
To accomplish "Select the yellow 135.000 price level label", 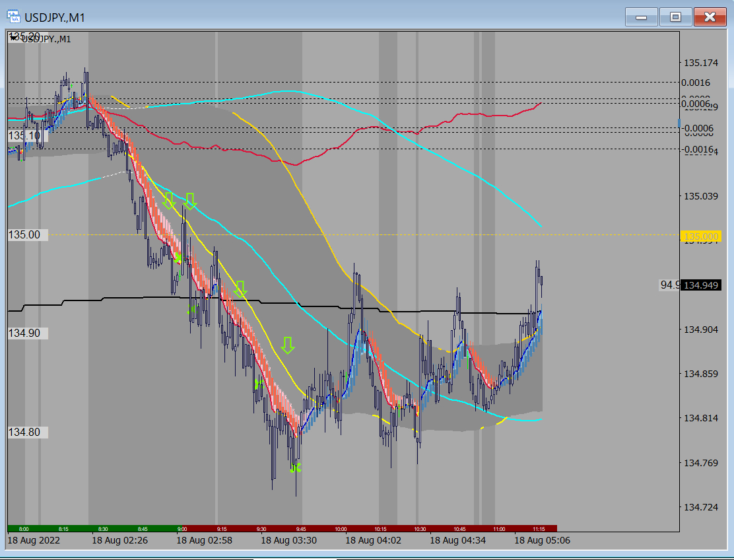I will pyautogui.click(x=700, y=236).
